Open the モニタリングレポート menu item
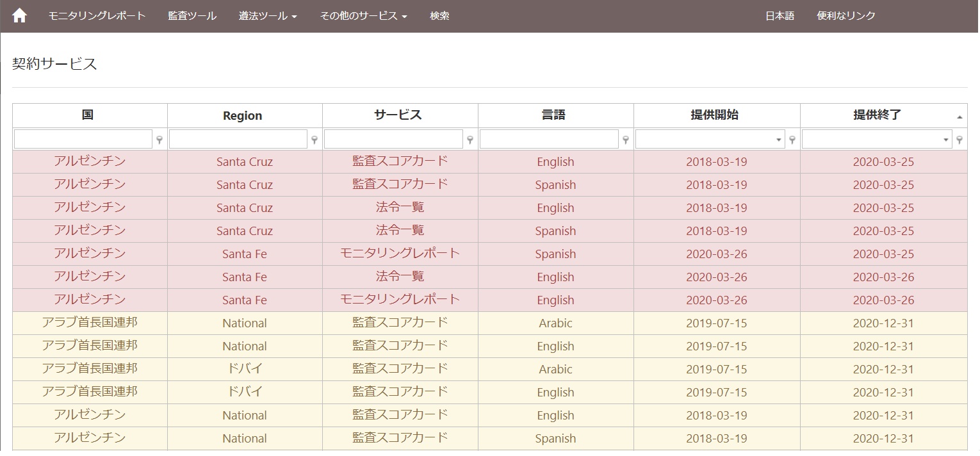This screenshot has height=456, width=980. [x=97, y=16]
